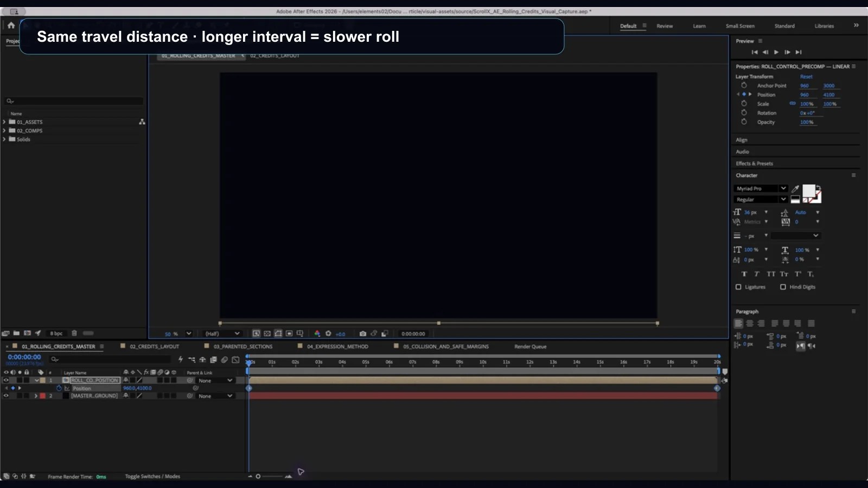Viewport: 868px width, 488px height.
Task: Toggle visibility of MASTER_GROUND layer
Action: click(x=6, y=396)
